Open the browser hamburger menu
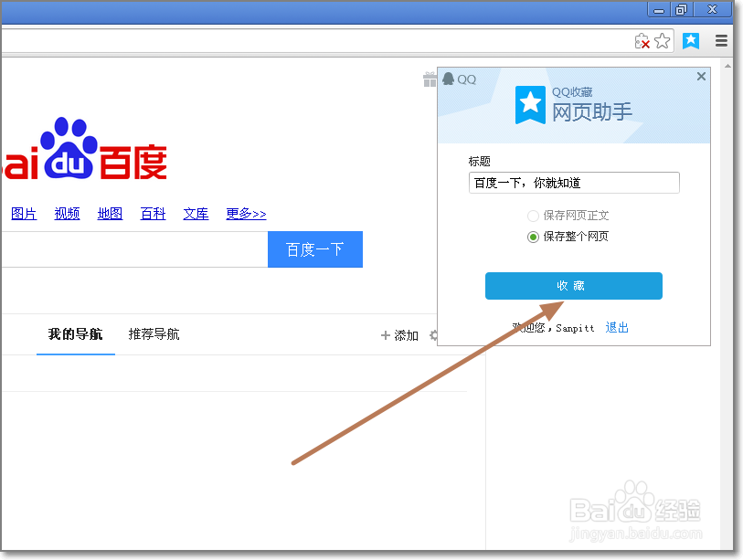The height and width of the screenshot is (560, 743). tap(721, 41)
